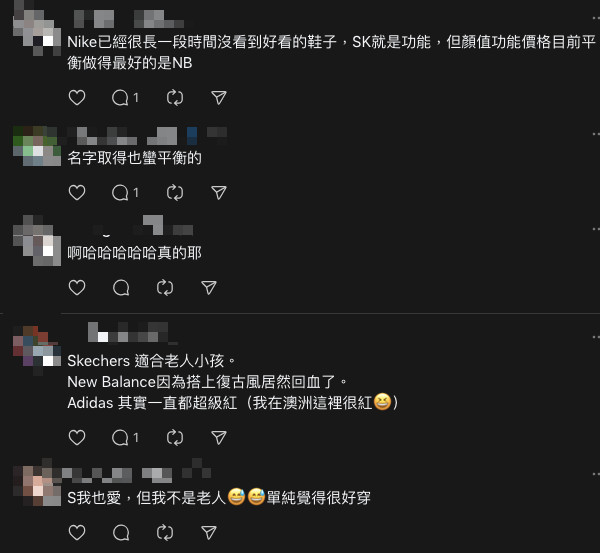The image size is (600, 553).
Task: Open more options for the Nike comment
Action: click(596, 18)
